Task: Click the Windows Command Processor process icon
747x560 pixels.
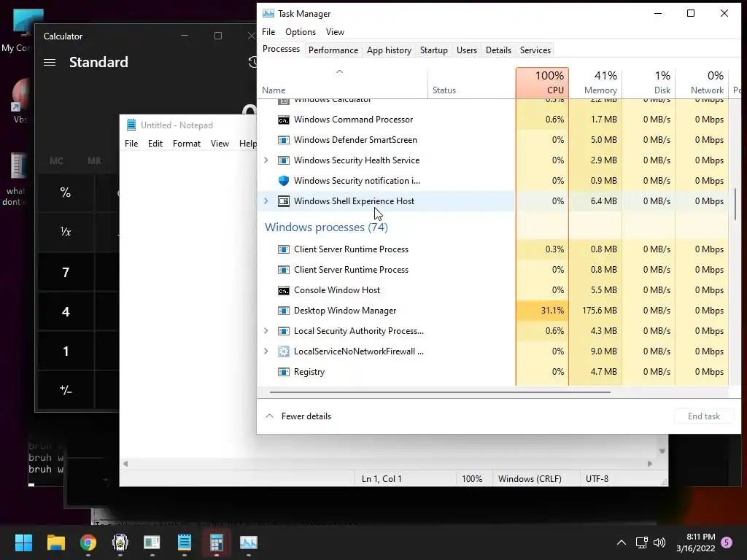Action: click(x=284, y=120)
